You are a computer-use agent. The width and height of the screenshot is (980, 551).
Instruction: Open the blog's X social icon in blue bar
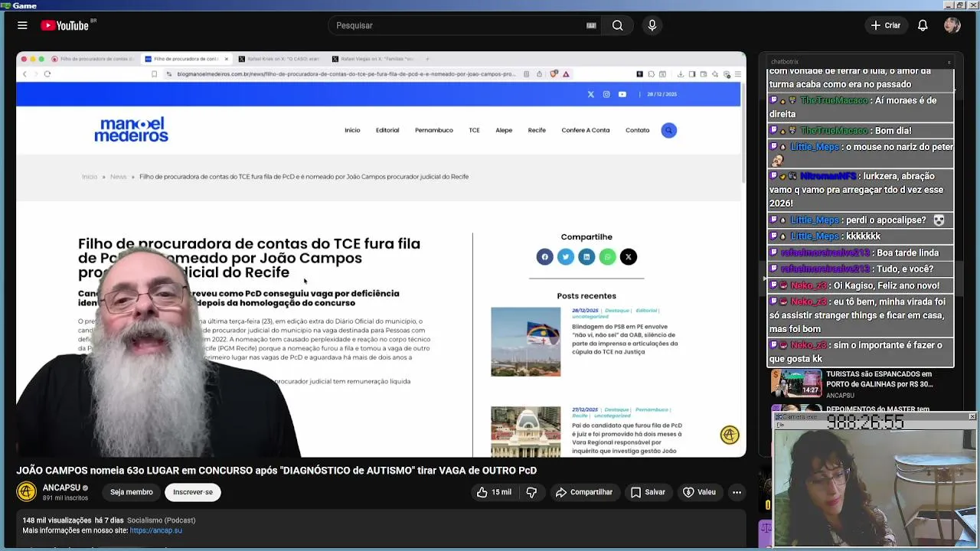tap(590, 94)
